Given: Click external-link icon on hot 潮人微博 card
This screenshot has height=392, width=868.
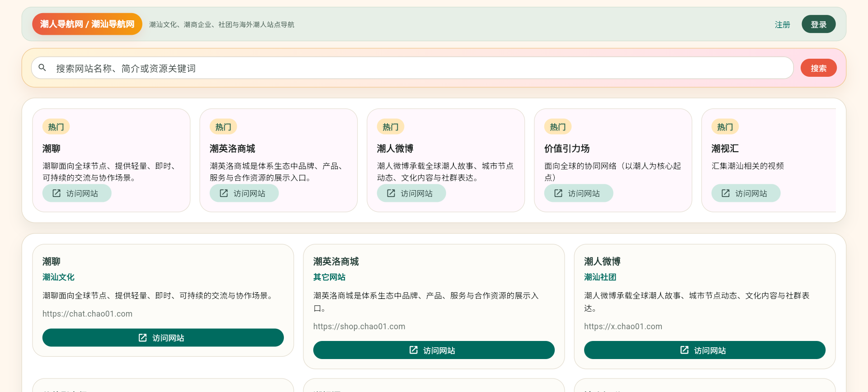Looking at the screenshot, I should 391,193.
